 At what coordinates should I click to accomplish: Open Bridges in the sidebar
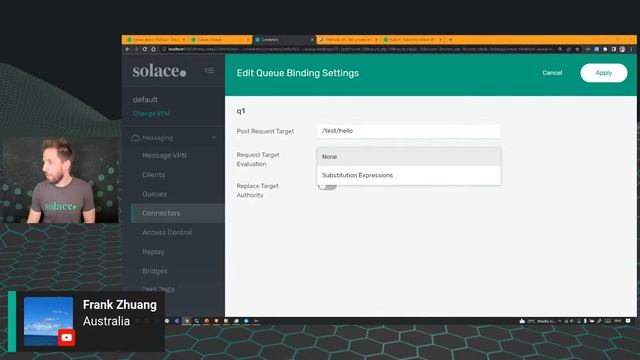(x=155, y=271)
